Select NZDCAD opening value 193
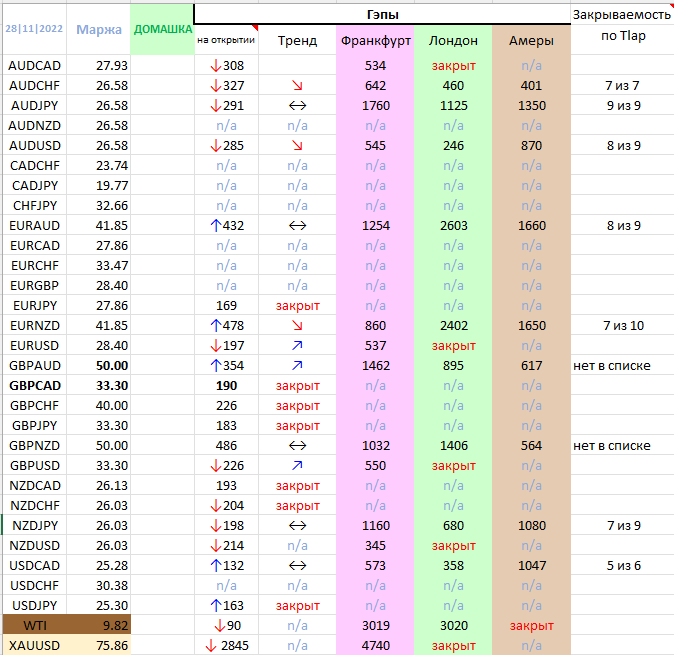Viewport: 674px width, 655px height. tap(226, 485)
